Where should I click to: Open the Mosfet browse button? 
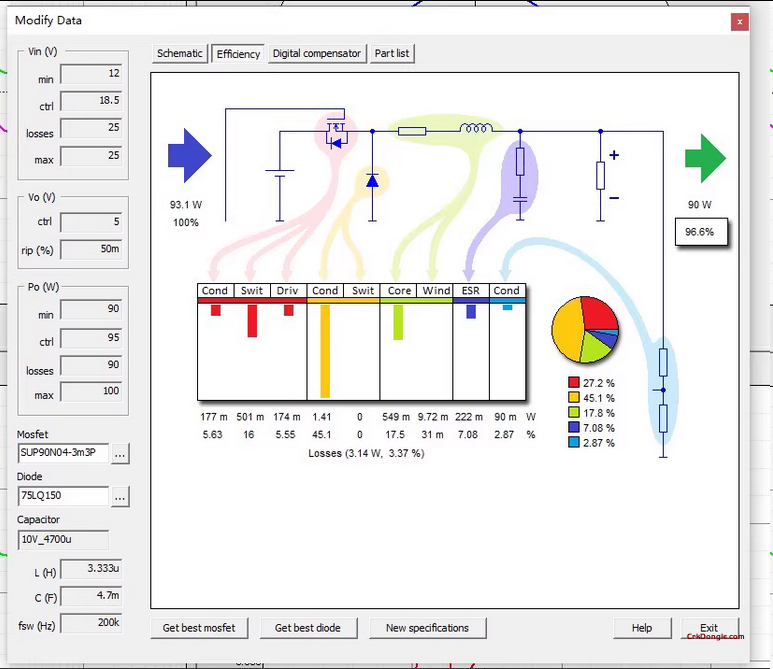pyautogui.click(x=120, y=453)
